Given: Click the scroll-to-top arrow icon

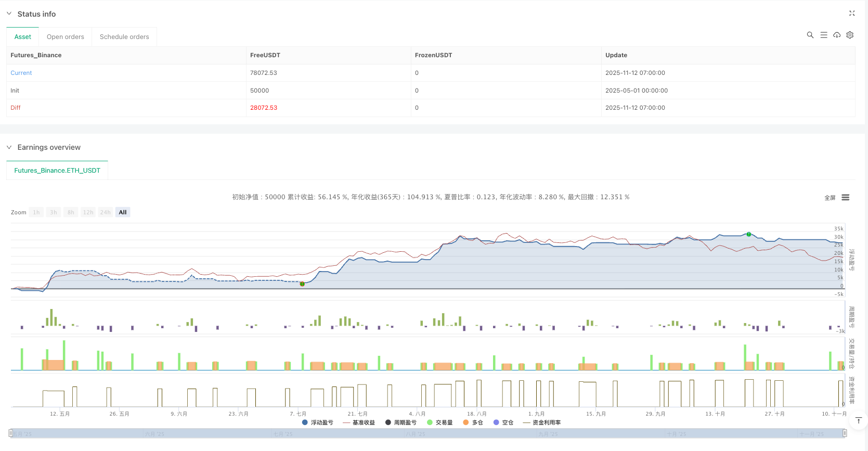Looking at the screenshot, I should 858,420.
